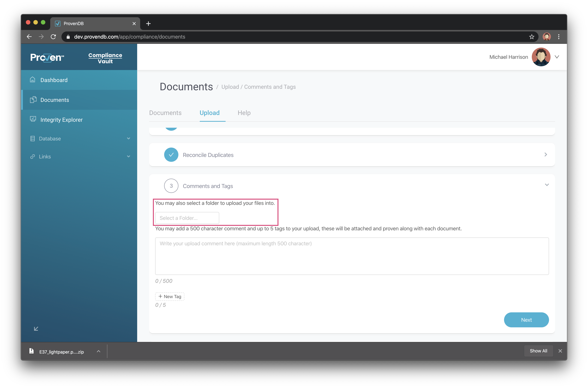The image size is (588, 388).
Task: Open Chrome's three-dot menu
Action: click(x=559, y=37)
